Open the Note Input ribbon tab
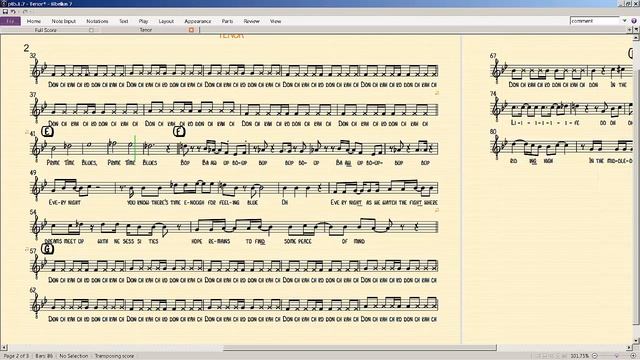This screenshot has width=640, height=360. click(x=64, y=21)
